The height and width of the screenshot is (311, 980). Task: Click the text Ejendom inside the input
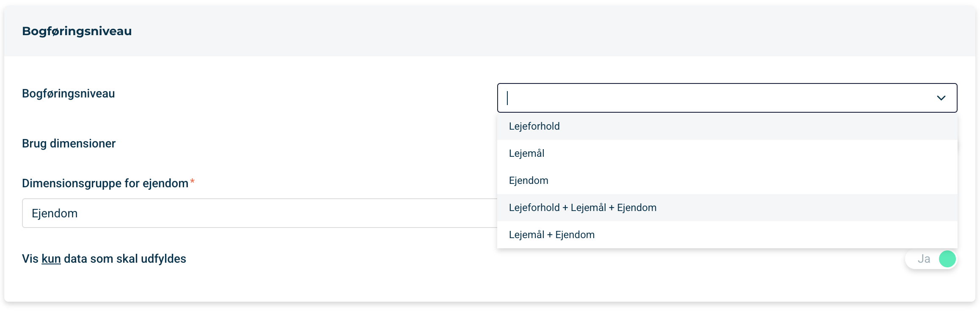(55, 213)
